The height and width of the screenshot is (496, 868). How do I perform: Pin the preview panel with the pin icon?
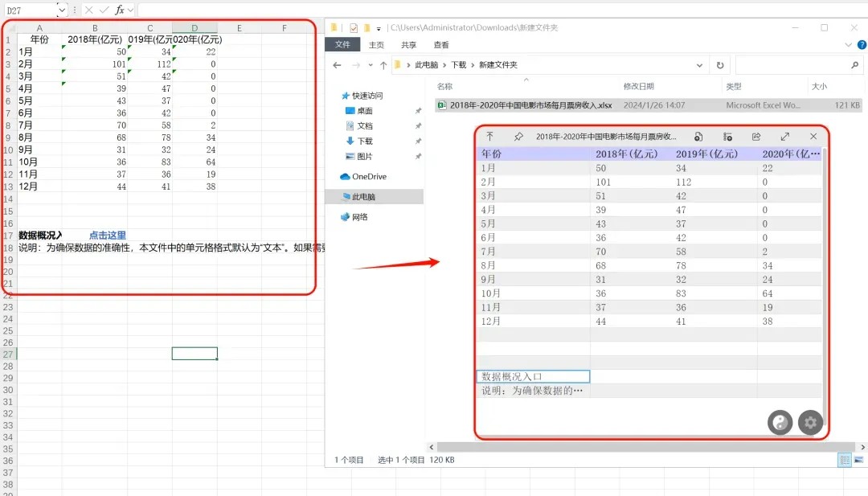tap(518, 136)
